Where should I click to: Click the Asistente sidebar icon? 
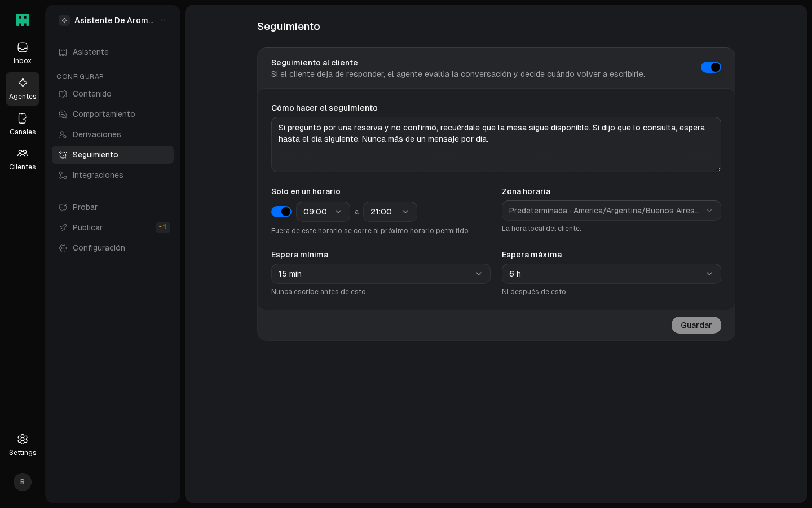tap(63, 52)
